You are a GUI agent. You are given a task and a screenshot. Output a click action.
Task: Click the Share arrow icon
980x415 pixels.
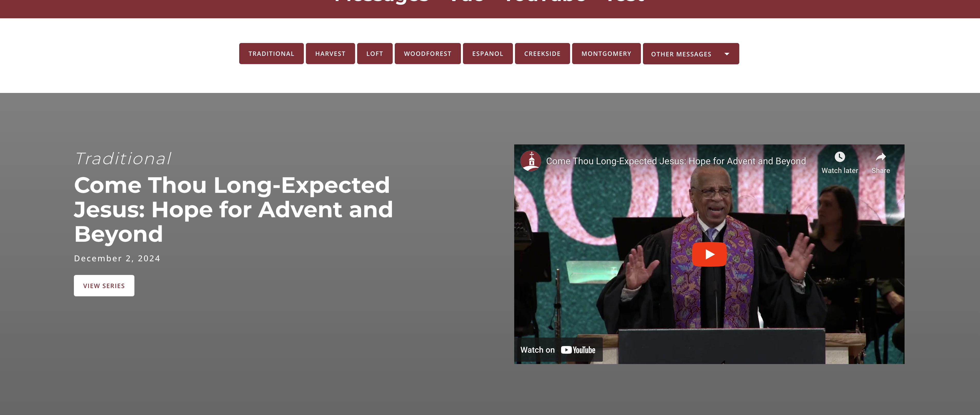(x=881, y=157)
